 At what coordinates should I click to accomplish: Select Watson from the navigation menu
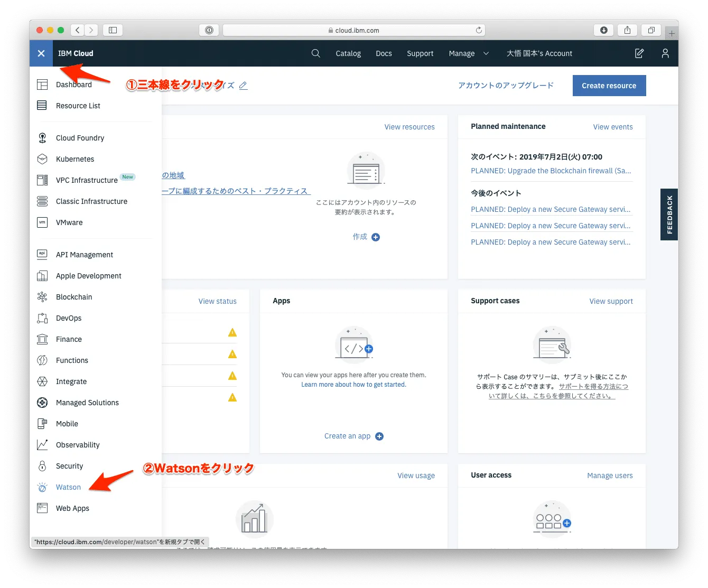68,487
